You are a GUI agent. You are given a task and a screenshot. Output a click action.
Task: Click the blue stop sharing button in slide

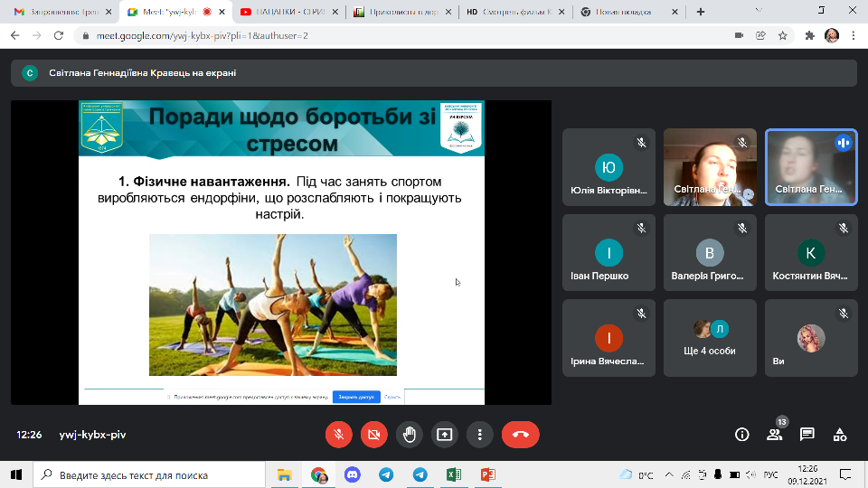(355, 397)
